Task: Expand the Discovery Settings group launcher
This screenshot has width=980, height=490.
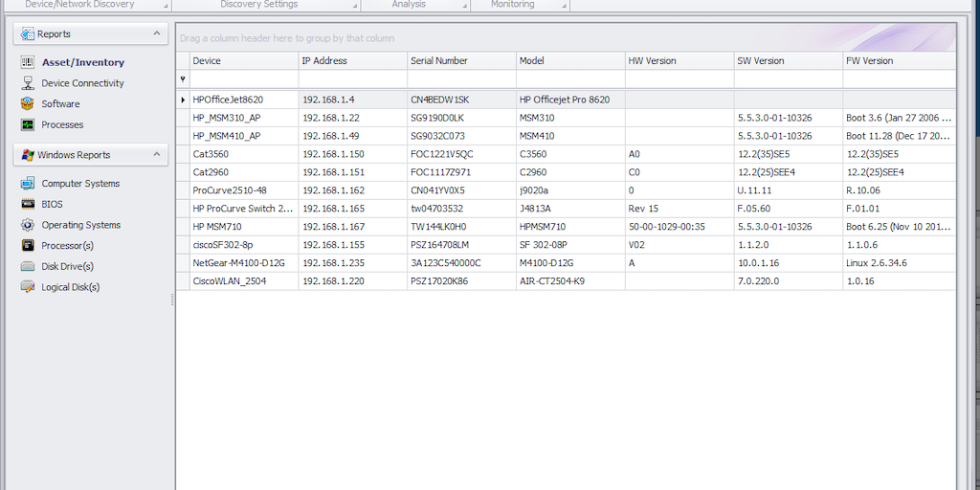Action: [355, 6]
